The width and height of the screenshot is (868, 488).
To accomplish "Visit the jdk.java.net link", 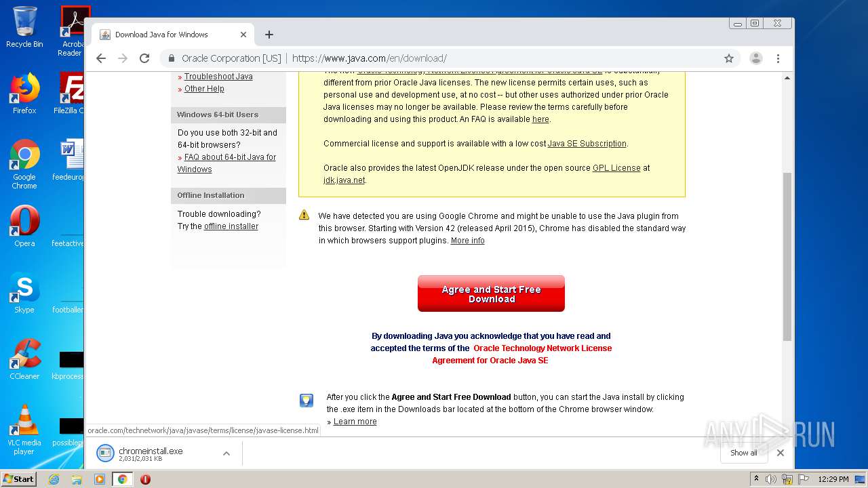I will pyautogui.click(x=344, y=180).
